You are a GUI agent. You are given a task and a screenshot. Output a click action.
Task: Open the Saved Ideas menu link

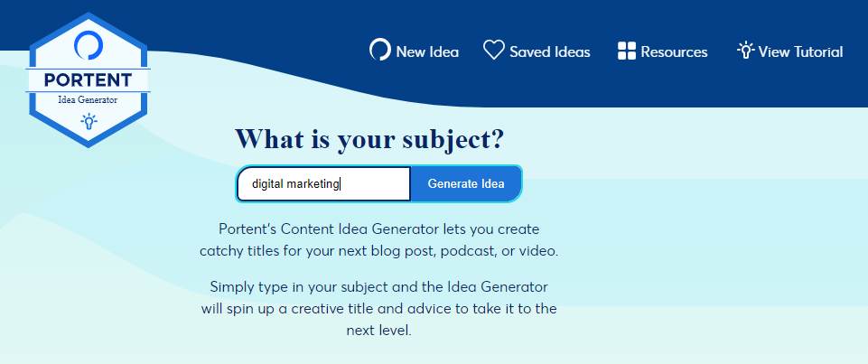tap(537, 51)
